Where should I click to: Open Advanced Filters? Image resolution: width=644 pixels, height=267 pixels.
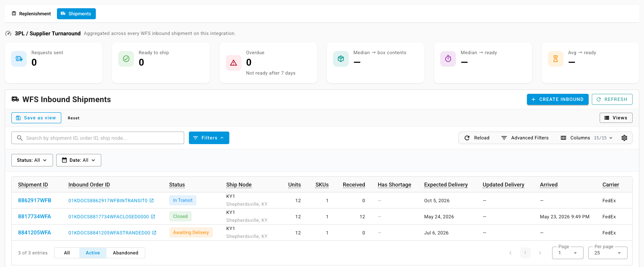coord(525,138)
